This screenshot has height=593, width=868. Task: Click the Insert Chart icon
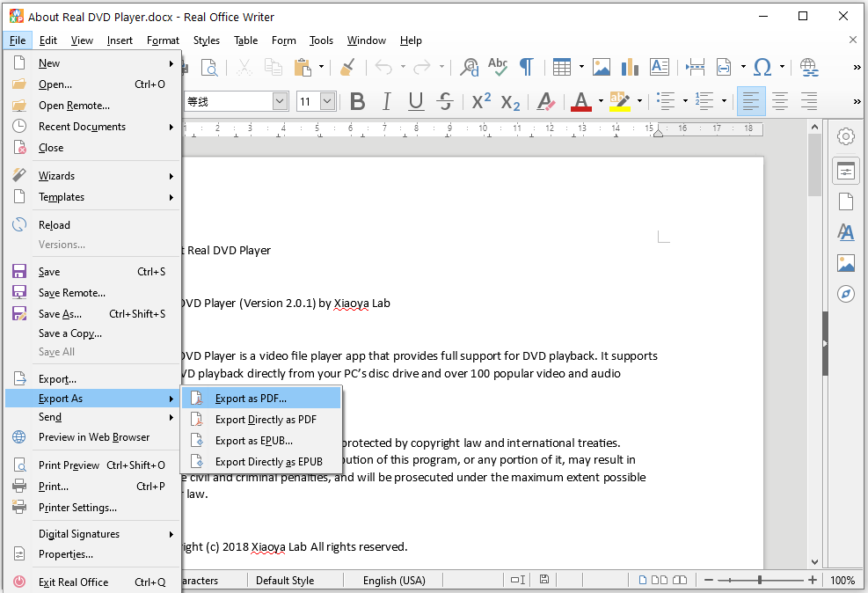(629, 67)
